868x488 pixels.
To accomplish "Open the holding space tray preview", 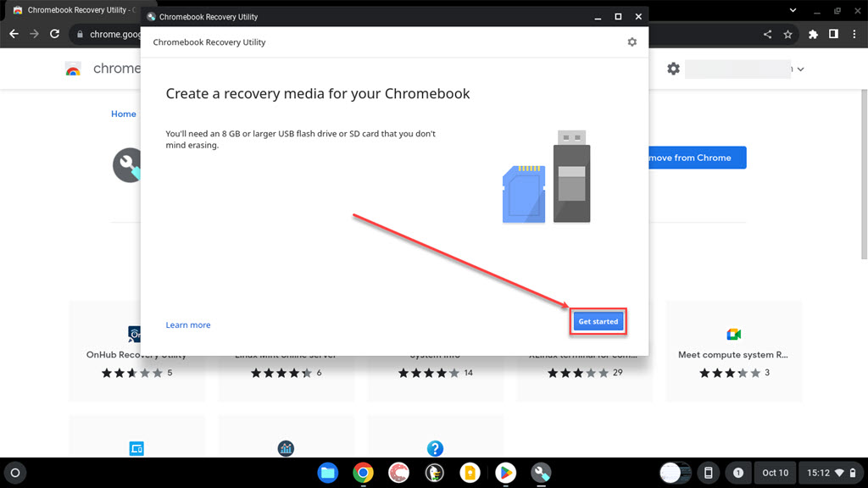I will pyautogui.click(x=676, y=473).
